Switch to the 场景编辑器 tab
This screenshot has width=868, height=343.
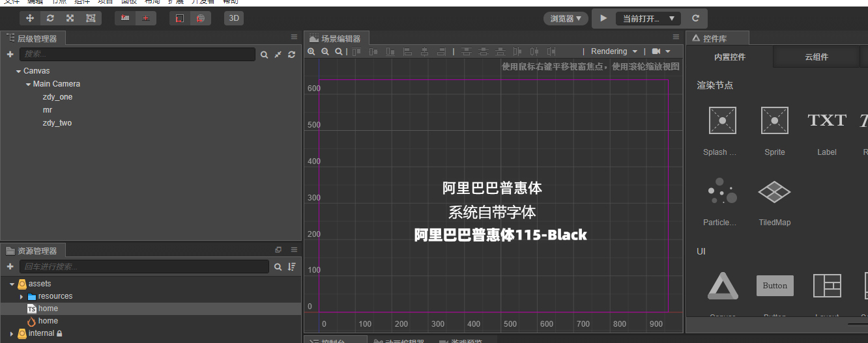click(x=336, y=38)
